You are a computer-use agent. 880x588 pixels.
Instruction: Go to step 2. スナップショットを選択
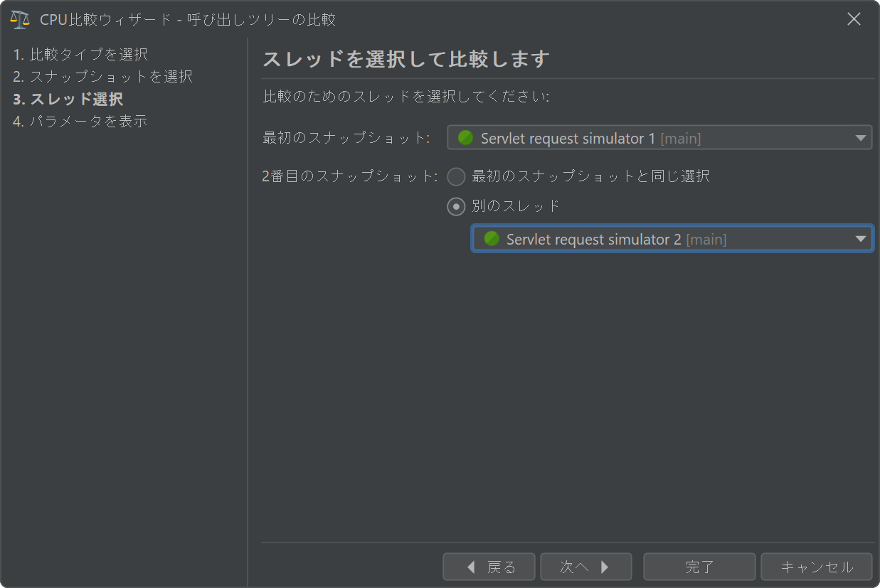tap(102, 76)
